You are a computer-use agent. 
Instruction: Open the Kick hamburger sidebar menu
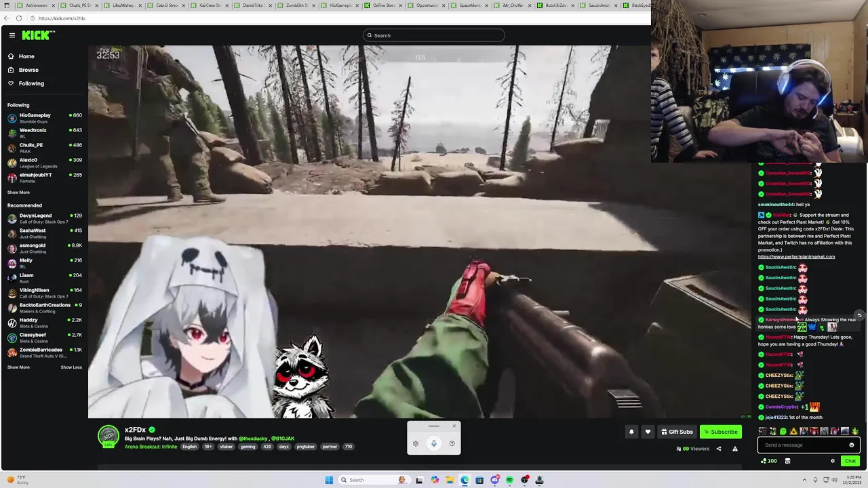12,35
